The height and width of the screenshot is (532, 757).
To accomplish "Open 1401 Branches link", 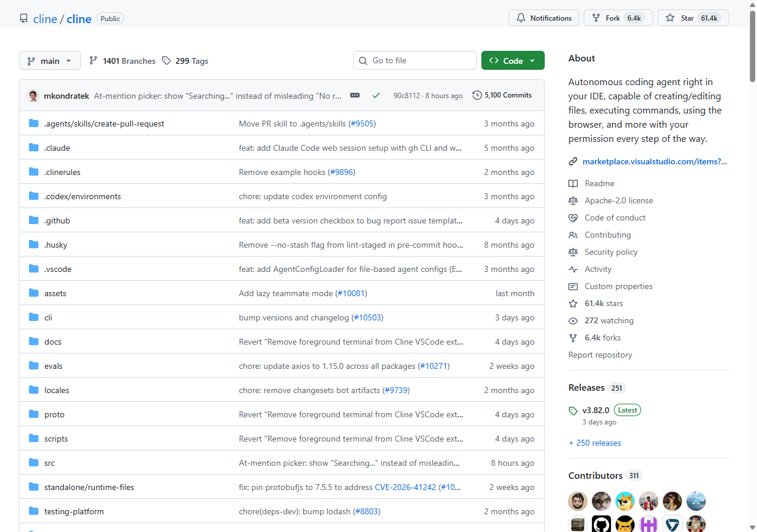I will pos(122,61).
